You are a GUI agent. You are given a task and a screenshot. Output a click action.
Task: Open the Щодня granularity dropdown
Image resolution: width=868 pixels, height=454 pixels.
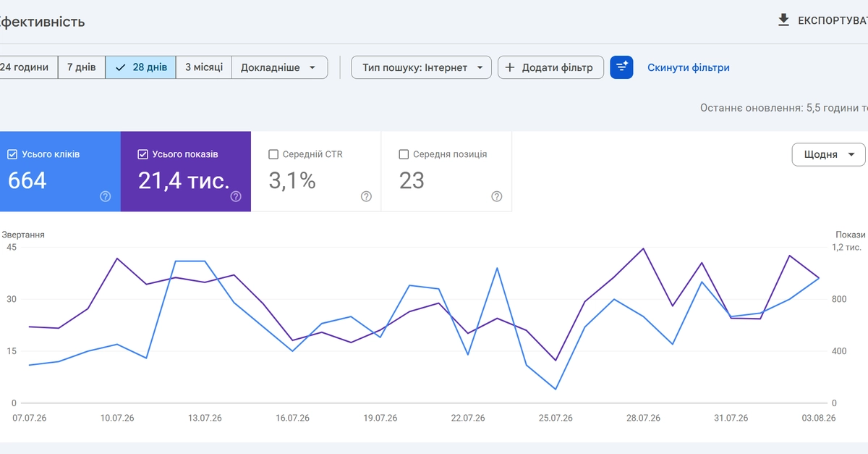[829, 154]
